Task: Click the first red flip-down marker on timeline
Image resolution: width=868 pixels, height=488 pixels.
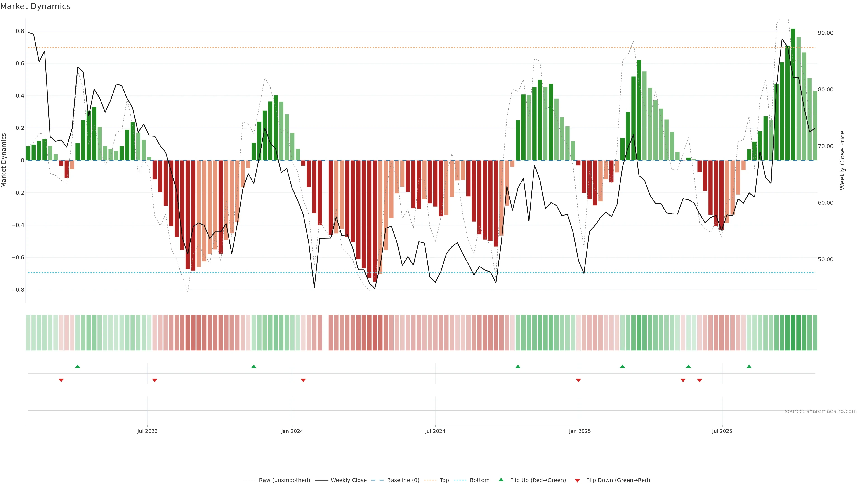Action: click(x=61, y=380)
